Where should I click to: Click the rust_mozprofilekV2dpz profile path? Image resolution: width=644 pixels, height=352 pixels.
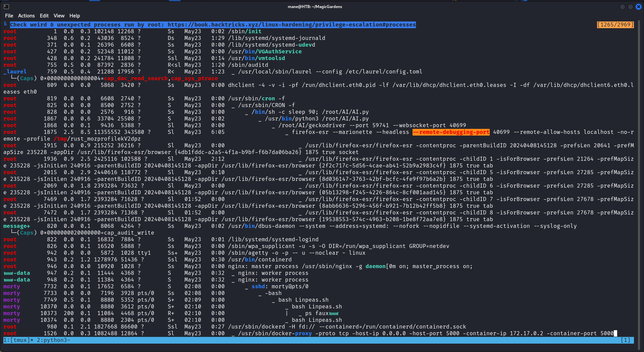point(97,139)
